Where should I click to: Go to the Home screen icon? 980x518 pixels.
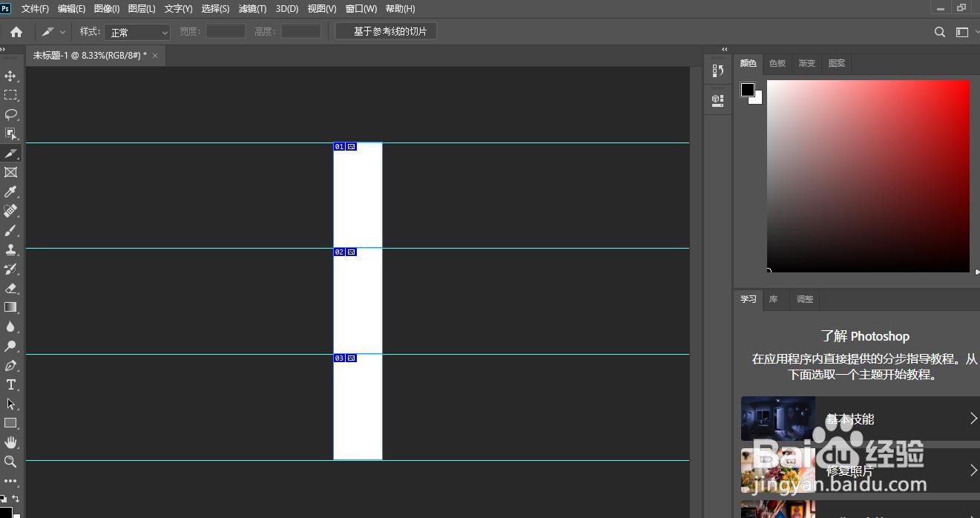(16, 32)
